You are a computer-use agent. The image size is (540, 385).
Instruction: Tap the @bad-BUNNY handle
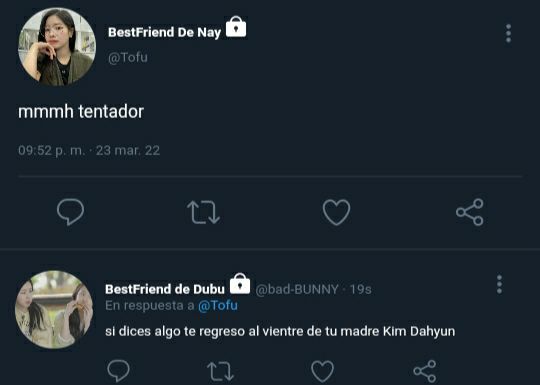297,289
